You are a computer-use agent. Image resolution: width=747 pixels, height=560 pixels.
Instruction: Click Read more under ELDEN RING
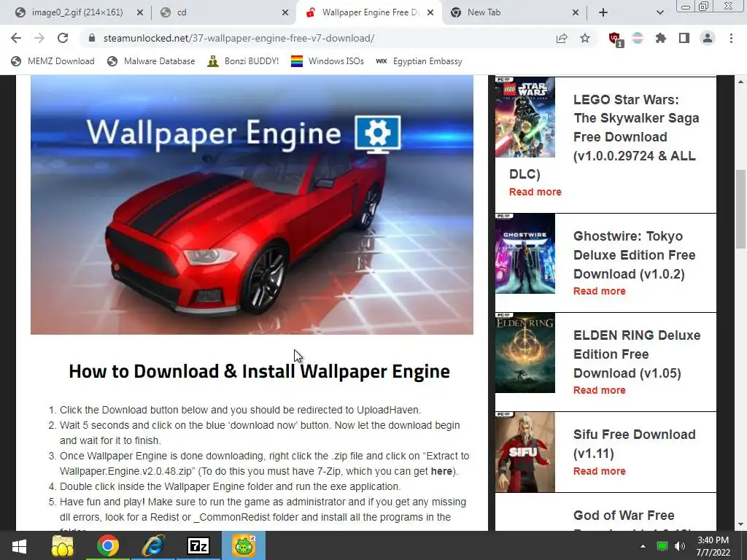pos(600,390)
